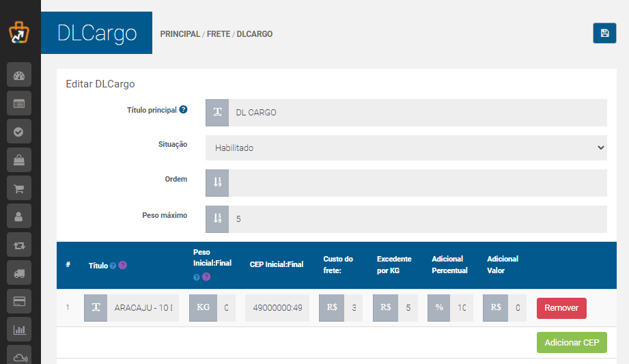This screenshot has width=629, height=364.
Task: Click the store logo at top left
Action: (x=19, y=33)
